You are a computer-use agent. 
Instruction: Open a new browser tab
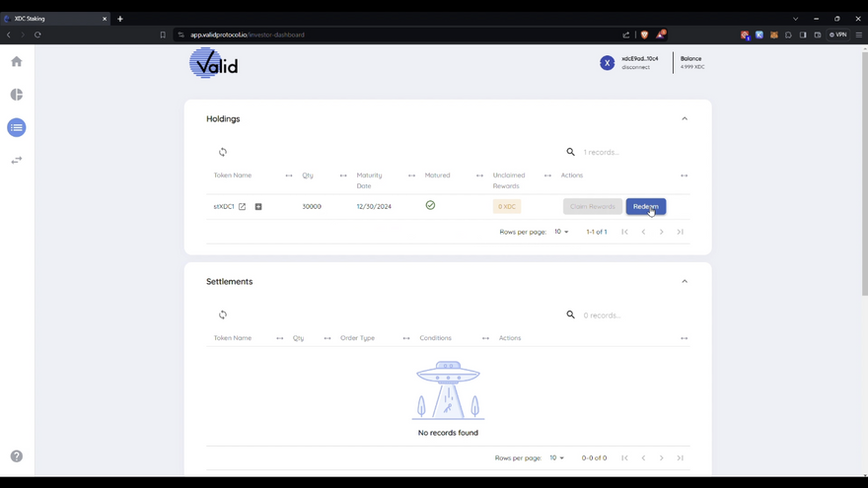(120, 19)
